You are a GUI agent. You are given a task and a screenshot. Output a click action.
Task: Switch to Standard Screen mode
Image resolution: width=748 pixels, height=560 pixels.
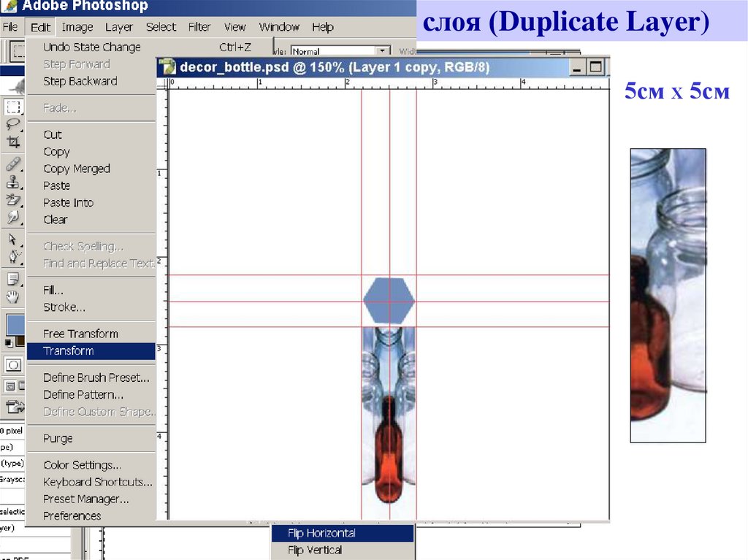pyautogui.click(x=10, y=386)
